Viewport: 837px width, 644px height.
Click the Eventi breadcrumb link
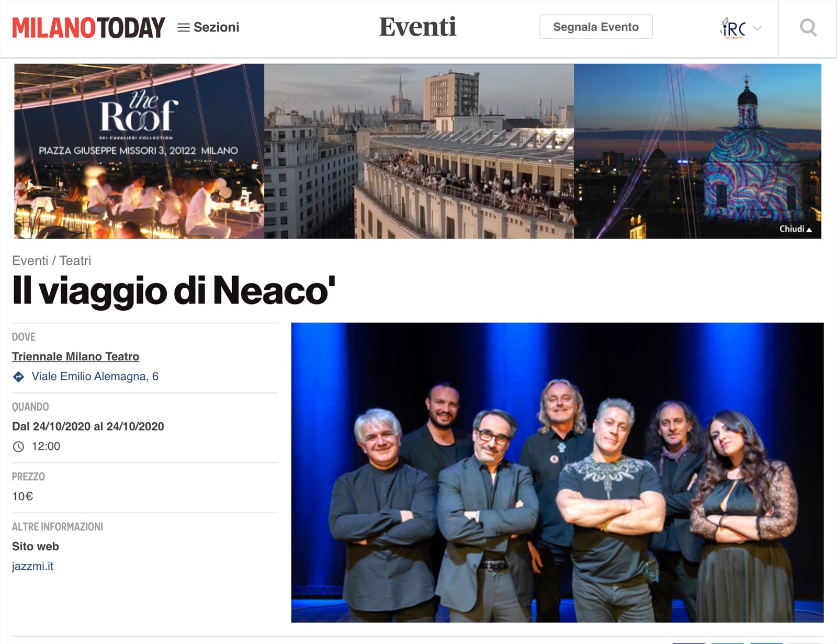click(30, 261)
